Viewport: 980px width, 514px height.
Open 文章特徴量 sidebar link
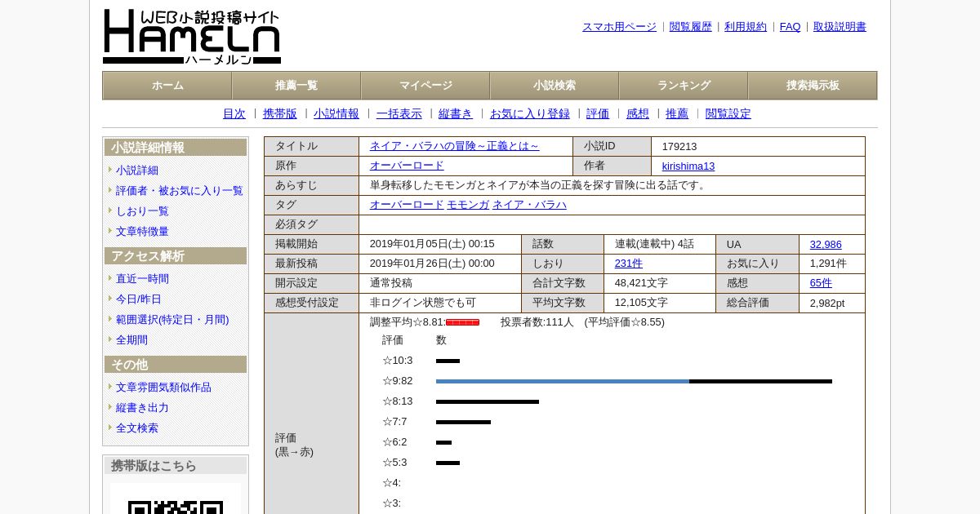pyautogui.click(x=142, y=232)
